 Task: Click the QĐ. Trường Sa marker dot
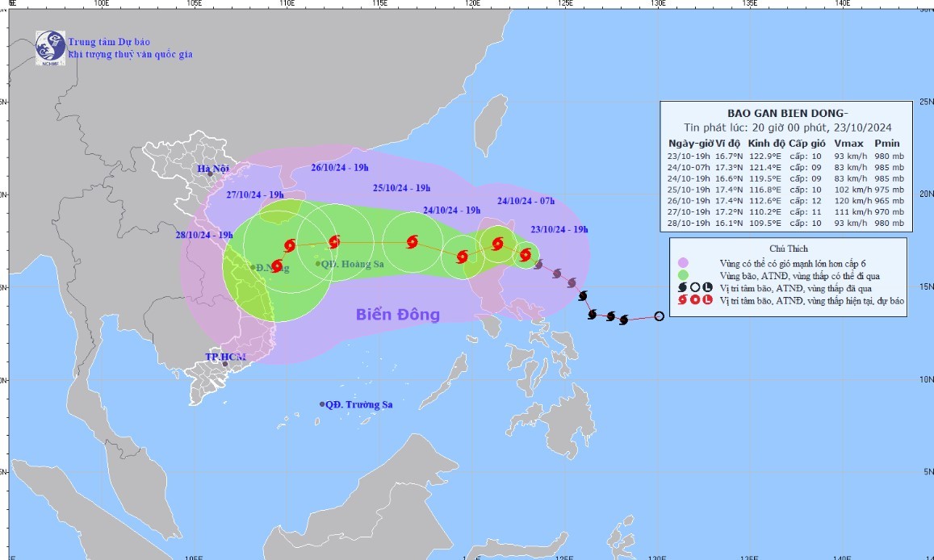322,404
